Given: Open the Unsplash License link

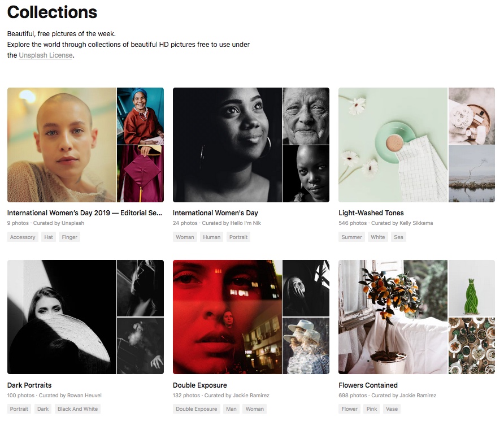Looking at the screenshot, I should 46,55.
